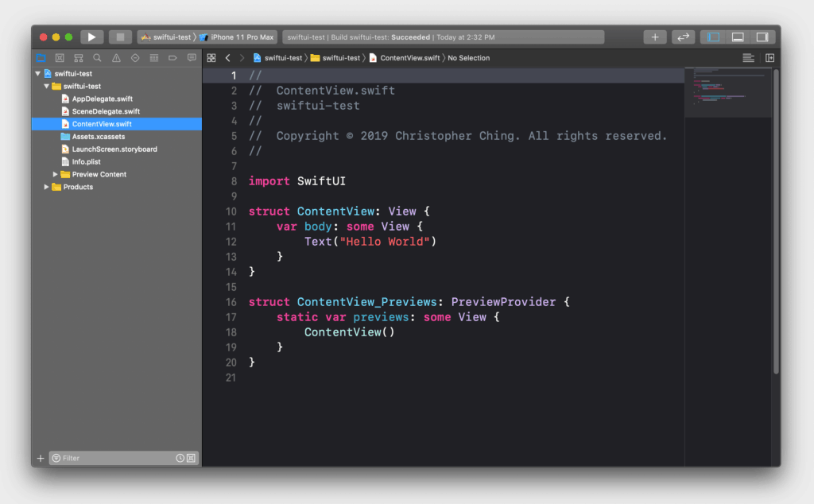
Task: Show the Project navigator
Action: coord(41,57)
